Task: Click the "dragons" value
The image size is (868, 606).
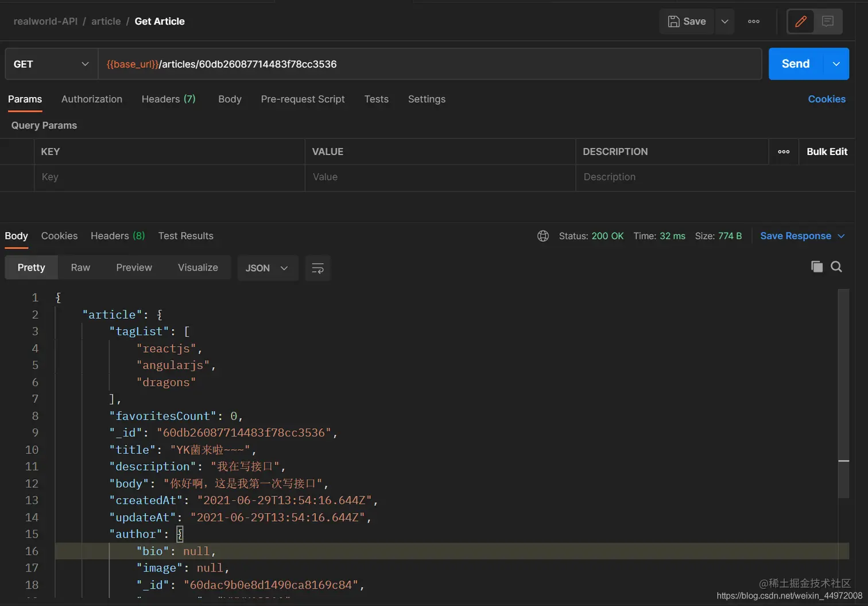Action: [166, 383]
